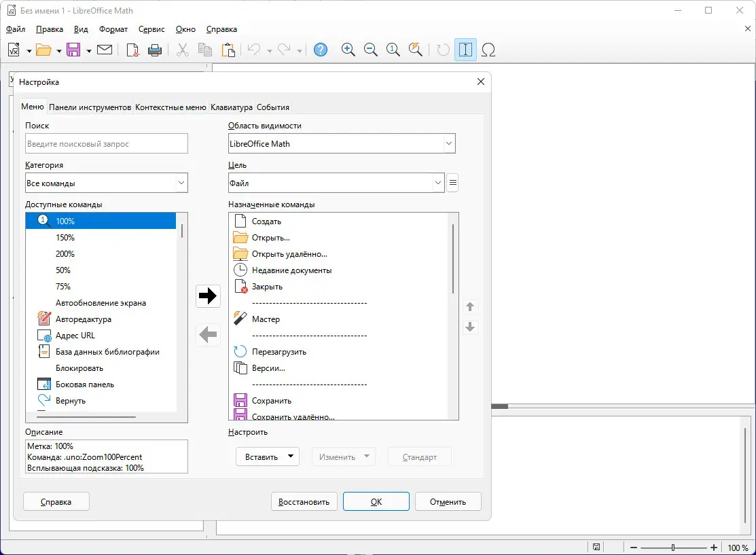756x555 pixels.
Task: Click the right arrow to assign command
Action: [x=208, y=296]
